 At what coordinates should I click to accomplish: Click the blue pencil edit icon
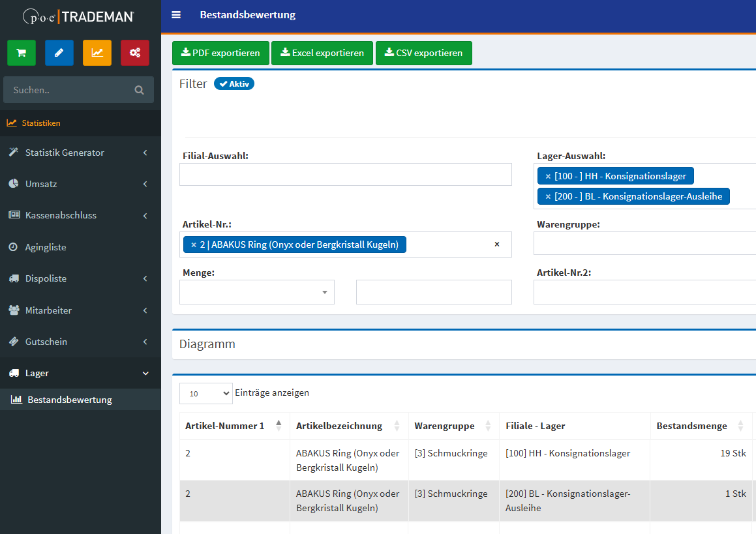point(59,53)
